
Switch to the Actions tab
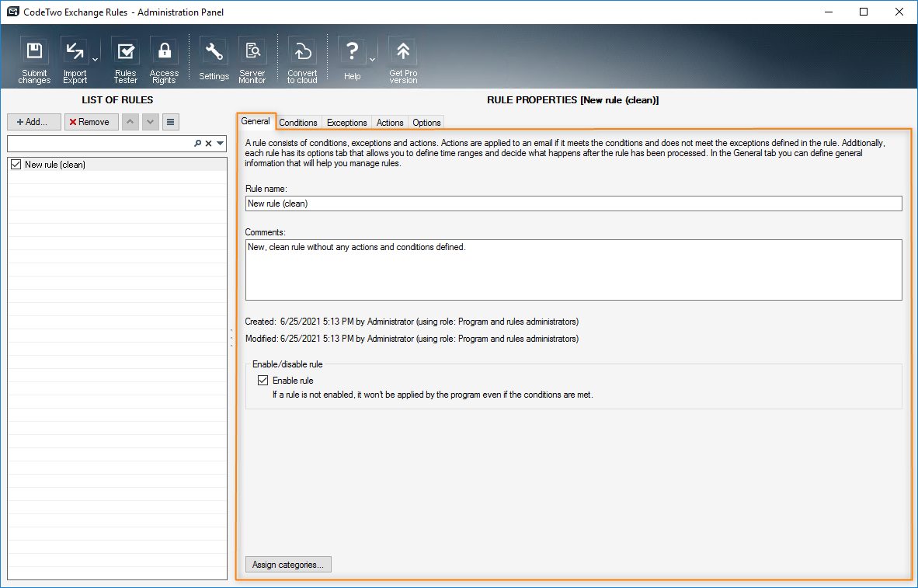point(390,123)
